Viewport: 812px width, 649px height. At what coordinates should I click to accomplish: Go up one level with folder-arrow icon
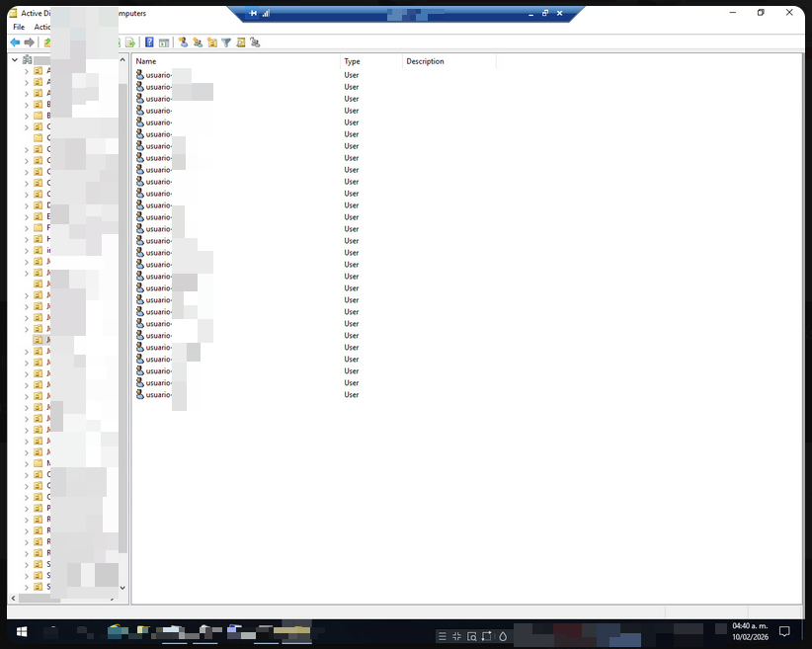[47, 42]
